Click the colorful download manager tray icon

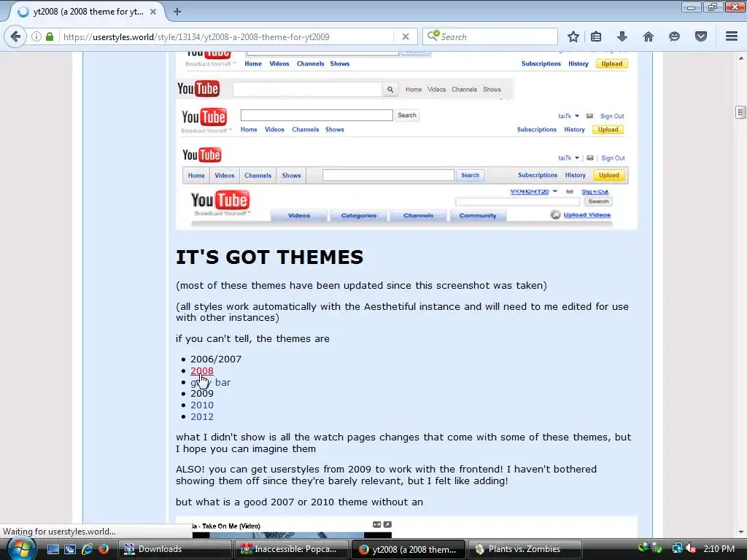pyautogui.click(x=644, y=547)
